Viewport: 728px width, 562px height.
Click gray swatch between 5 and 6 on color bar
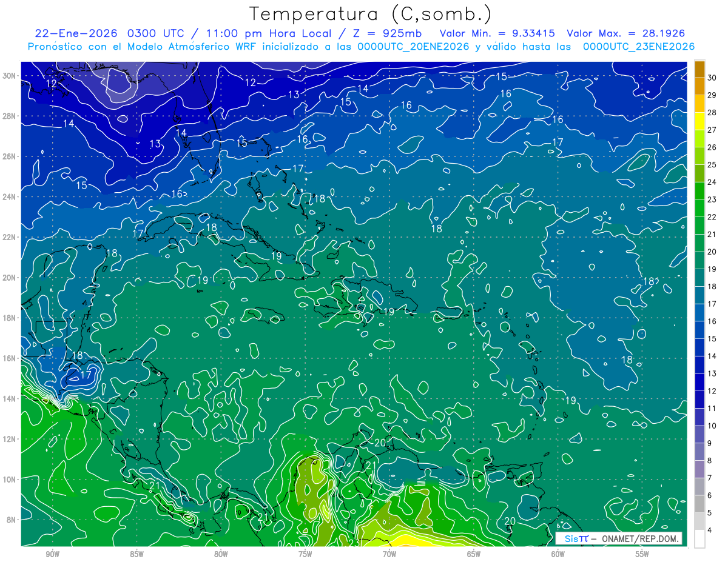click(699, 504)
